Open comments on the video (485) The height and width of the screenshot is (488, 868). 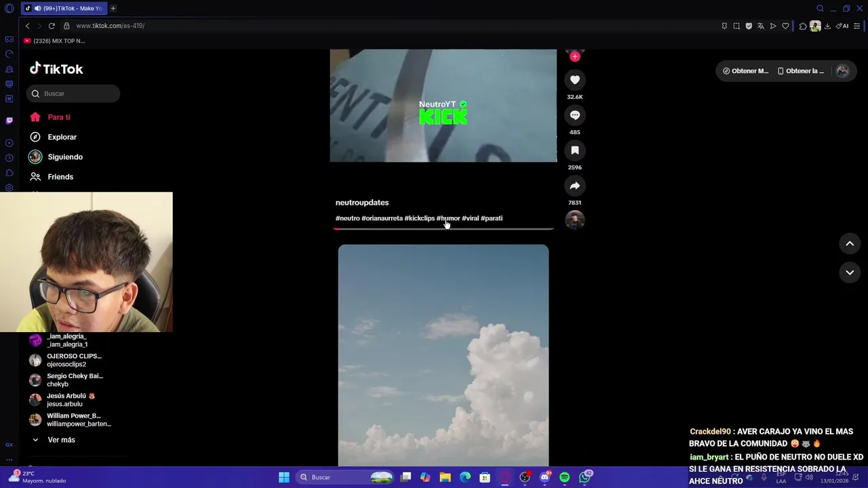575,115
